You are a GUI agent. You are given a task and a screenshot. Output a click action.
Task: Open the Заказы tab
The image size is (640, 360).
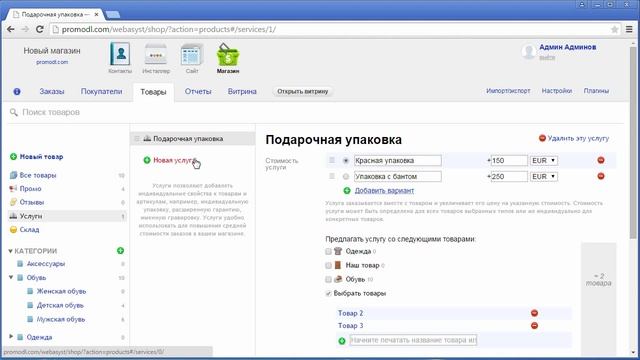point(52,91)
